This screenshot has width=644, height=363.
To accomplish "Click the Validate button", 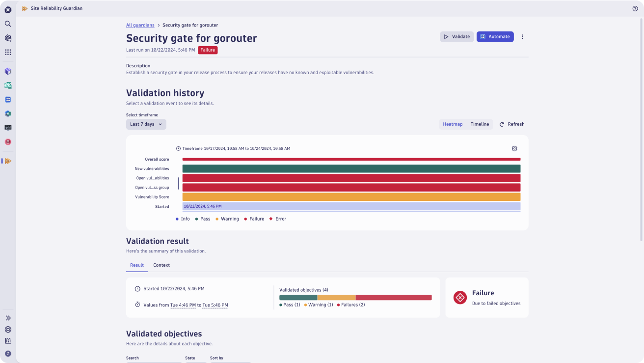I will click(x=457, y=37).
